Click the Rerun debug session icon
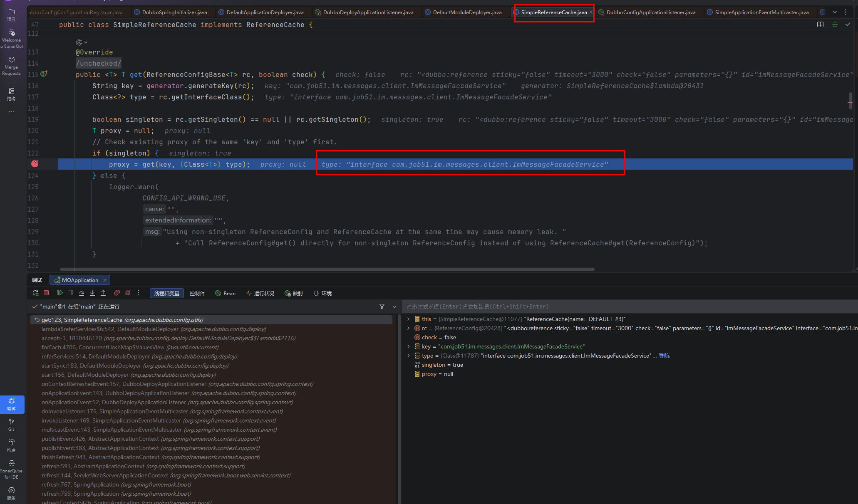Image resolution: width=858 pixels, height=504 pixels. (x=36, y=293)
